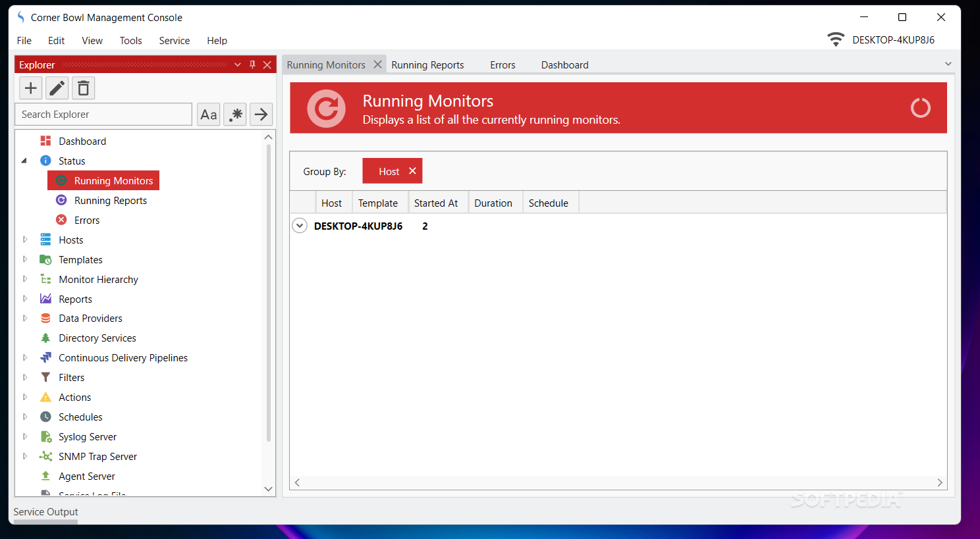Click the Hosts server icon
Screen dimensions: 980x539
coord(45,240)
